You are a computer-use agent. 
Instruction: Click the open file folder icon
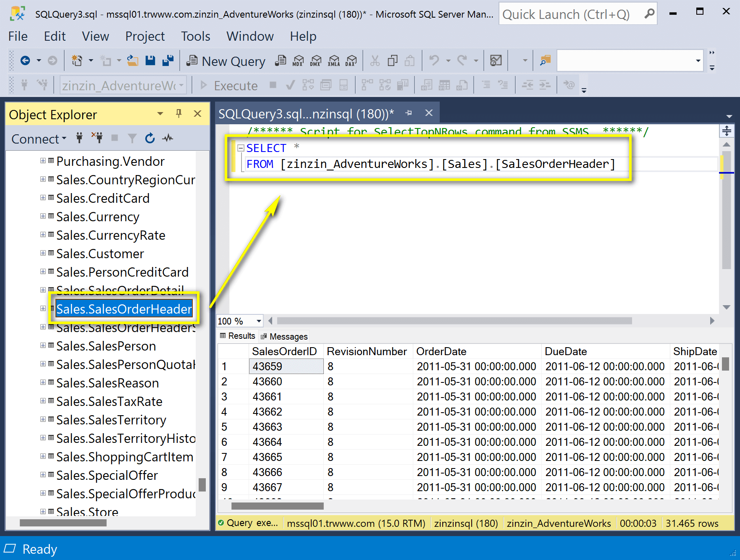click(133, 61)
